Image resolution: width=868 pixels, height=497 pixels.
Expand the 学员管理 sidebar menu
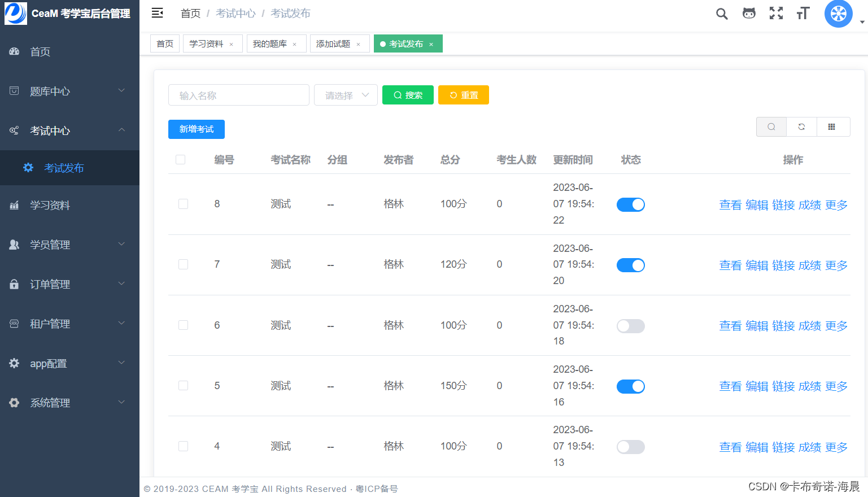(56, 245)
